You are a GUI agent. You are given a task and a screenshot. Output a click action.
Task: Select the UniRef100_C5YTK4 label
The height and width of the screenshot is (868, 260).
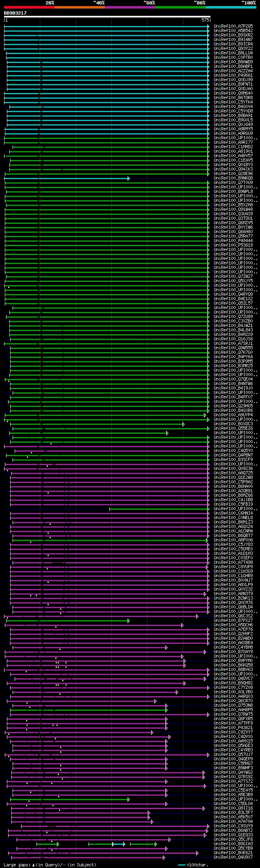[x=233, y=102]
